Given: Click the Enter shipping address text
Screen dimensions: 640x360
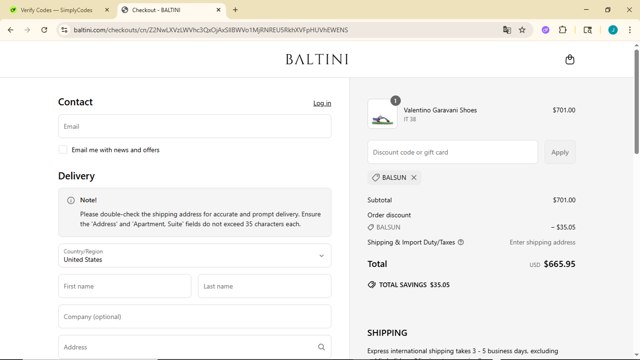Looking at the screenshot, I should tap(542, 242).
